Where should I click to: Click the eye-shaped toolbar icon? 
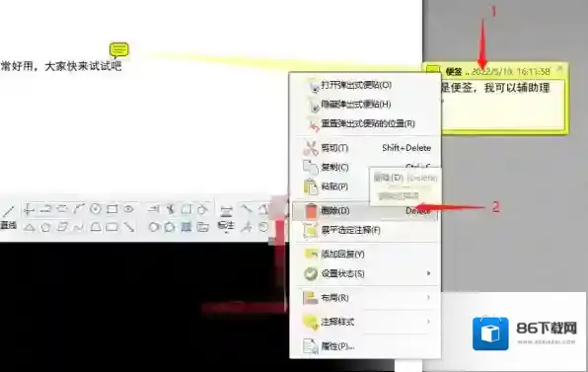[x=128, y=209]
